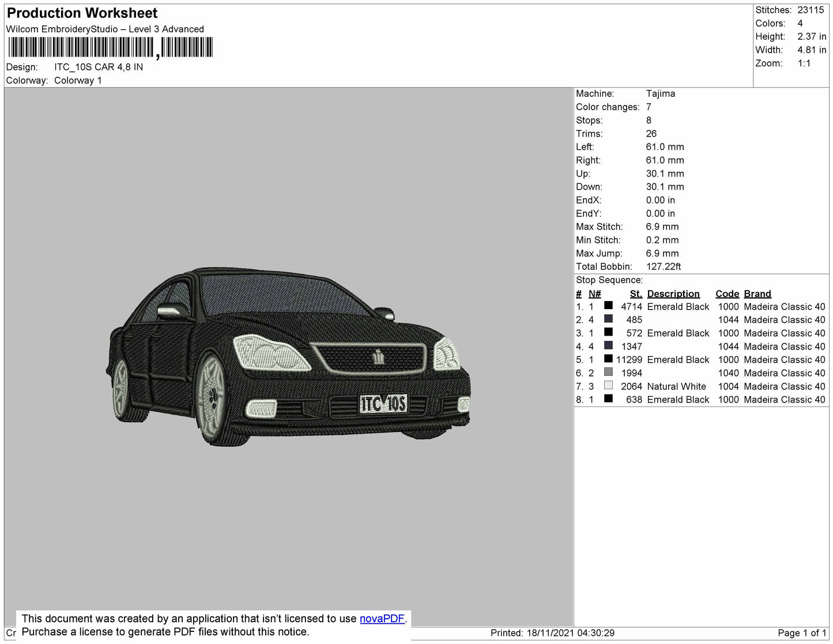Click color swatch for stop 3 with 572 stitches
833x644 pixels.
(x=608, y=333)
